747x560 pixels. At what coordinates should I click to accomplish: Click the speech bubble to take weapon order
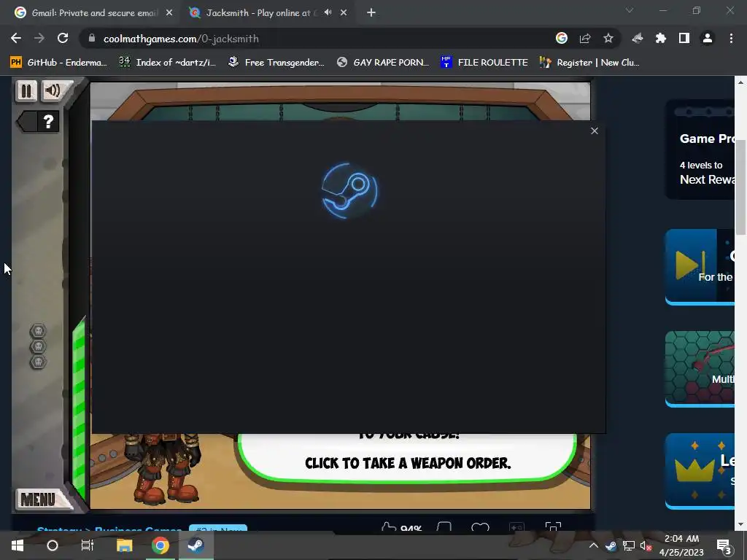pyautogui.click(x=407, y=458)
